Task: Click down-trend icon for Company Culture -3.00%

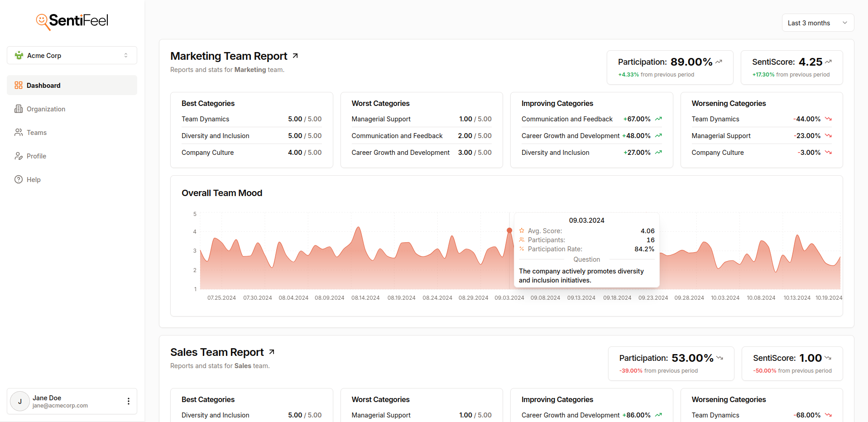Action: [x=828, y=152]
